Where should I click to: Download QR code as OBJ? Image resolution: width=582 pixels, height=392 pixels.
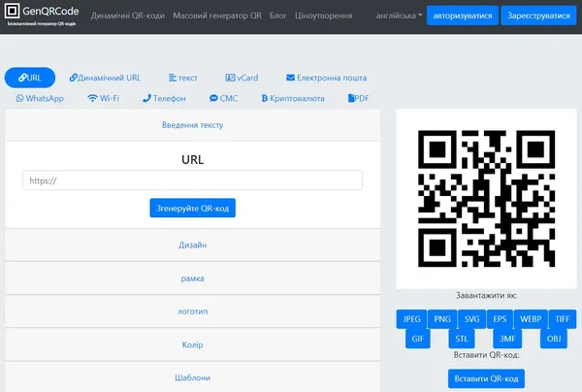click(x=554, y=339)
